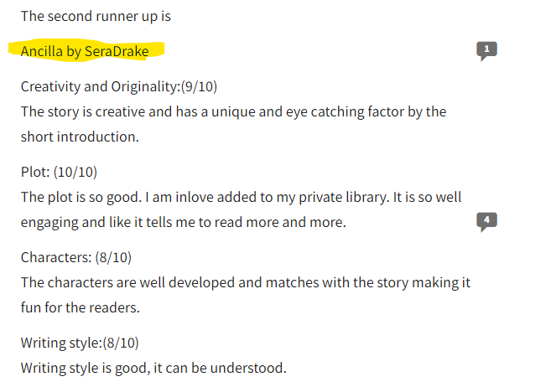Image resolution: width=551 pixels, height=392 pixels.
Task: Click the sentence 'The plot is so good.'
Action: (81, 197)
